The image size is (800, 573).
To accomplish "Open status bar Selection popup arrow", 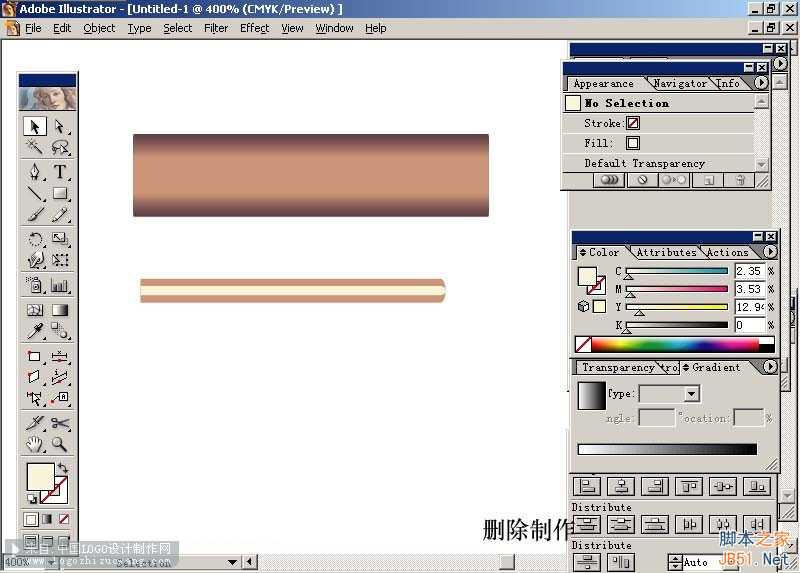I will 232,562.
